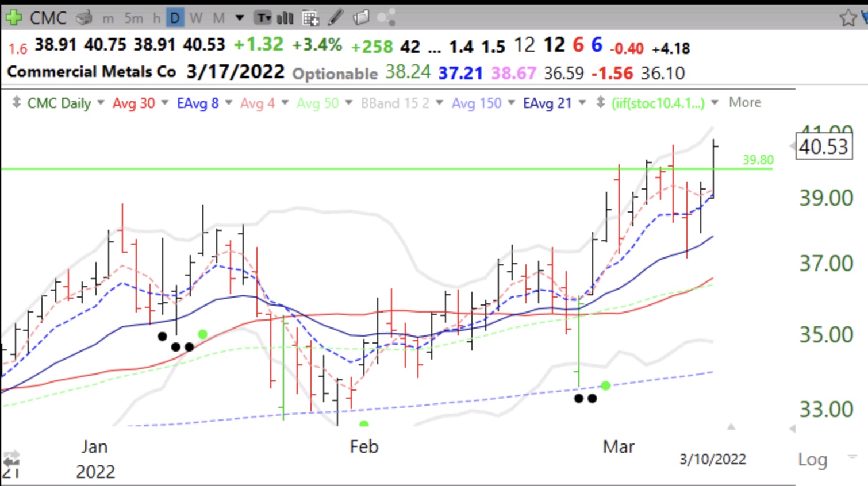This screenshot has width=868, height=486.
Task: Expand the Avg 150 dropdown arrow
Action: coord(511,103)
